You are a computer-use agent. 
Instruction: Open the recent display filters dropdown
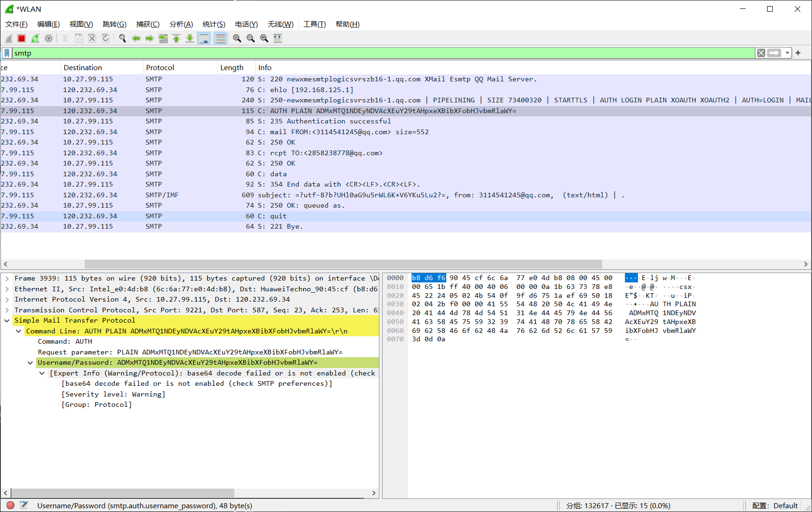(787, 53)
